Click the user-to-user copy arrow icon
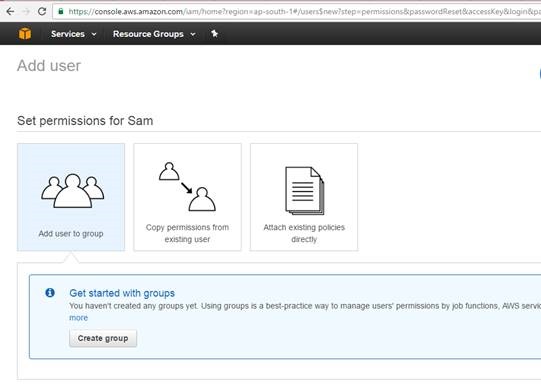This screenshot has height=387, width=541. (187, 187)
